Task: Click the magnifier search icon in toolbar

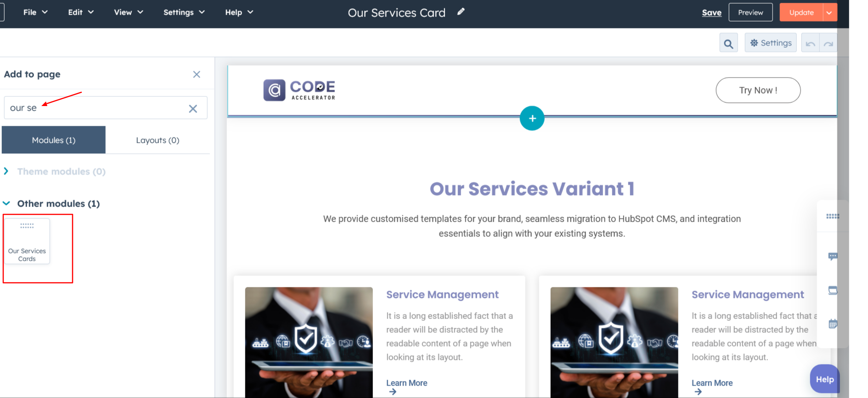Action: [728, 44]
